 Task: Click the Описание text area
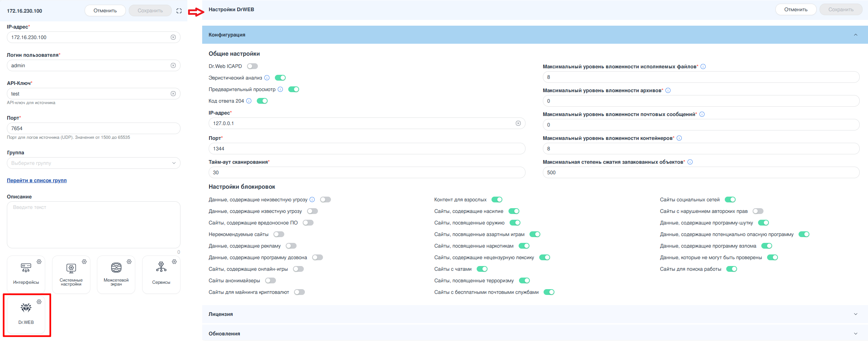click(x=94, y=225)
